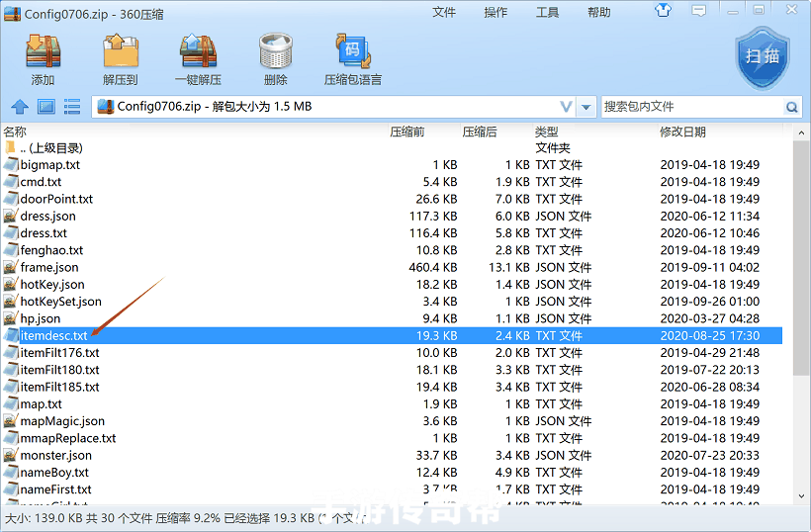
Task: Click the bigmap.txt file icon
Action: point(10,165)
